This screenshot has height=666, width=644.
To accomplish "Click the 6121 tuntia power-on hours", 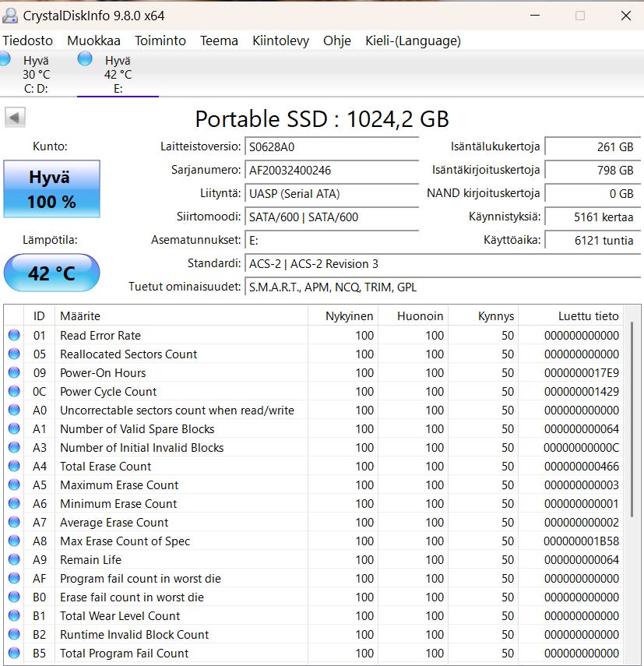I will [593, 241].
